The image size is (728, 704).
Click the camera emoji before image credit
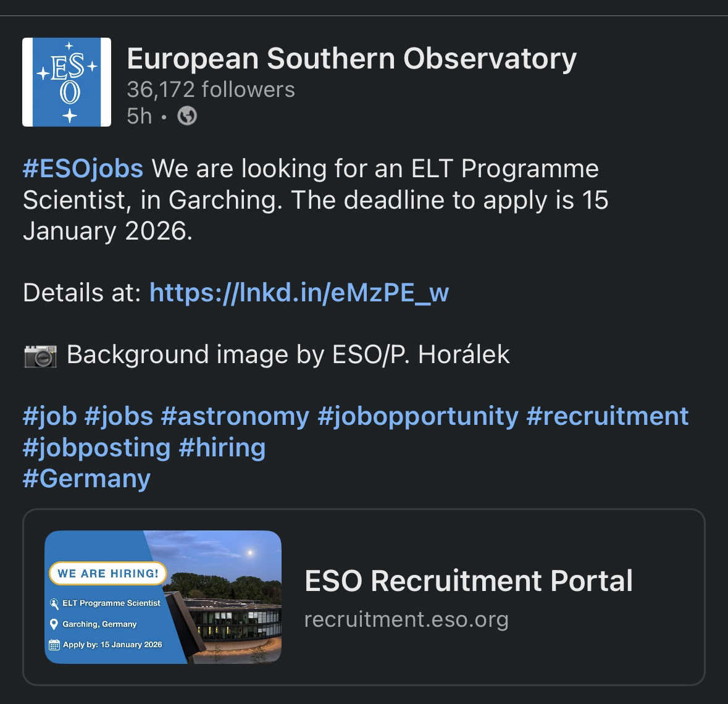pos(40,355)
